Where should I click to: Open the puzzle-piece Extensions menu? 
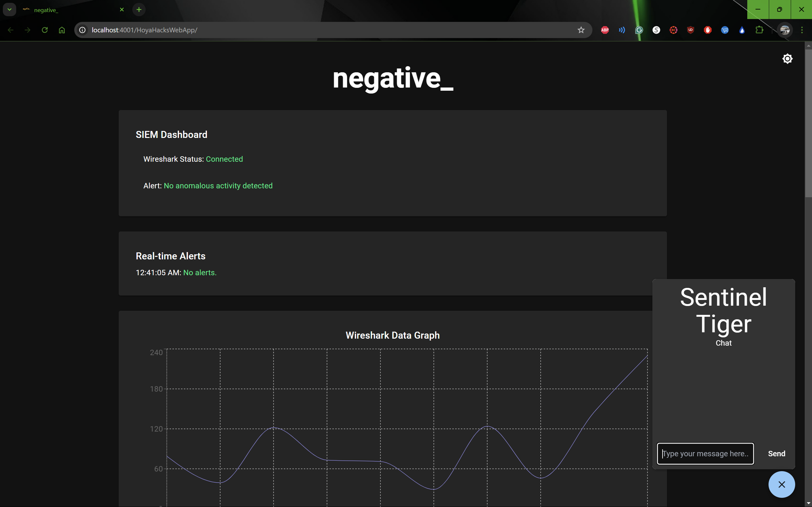759,30
